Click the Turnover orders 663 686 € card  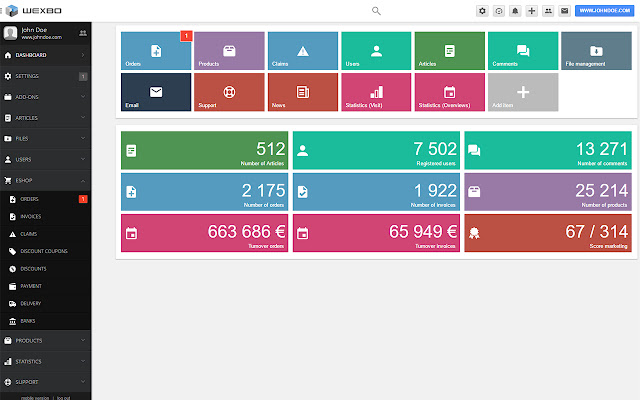[x=204, y=233]
